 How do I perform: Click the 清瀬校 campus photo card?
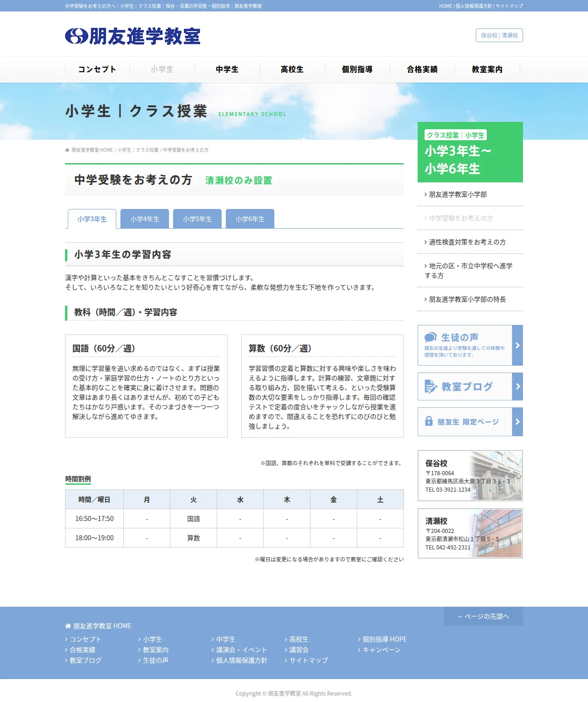pyautogui.click(x=470, y=533)
